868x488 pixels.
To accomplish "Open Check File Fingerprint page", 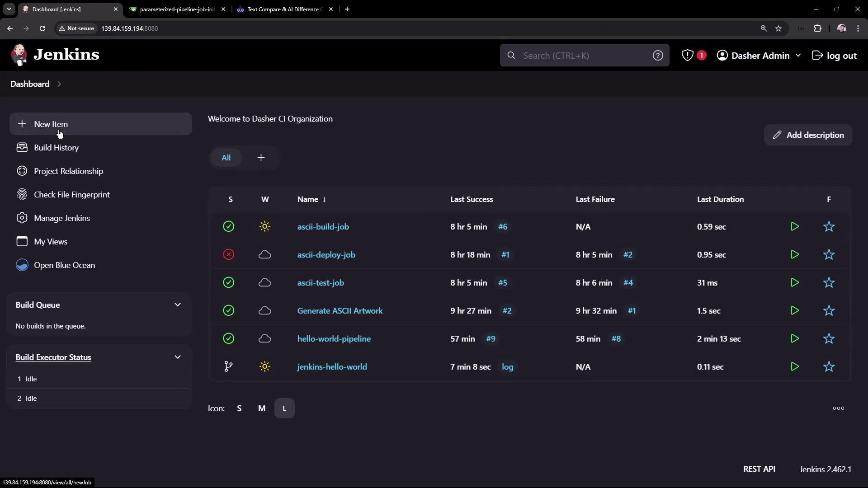I will 71,195.
